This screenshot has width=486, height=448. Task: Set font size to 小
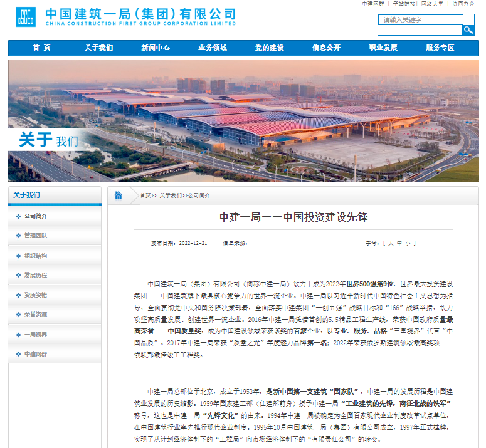pos(408,243)
